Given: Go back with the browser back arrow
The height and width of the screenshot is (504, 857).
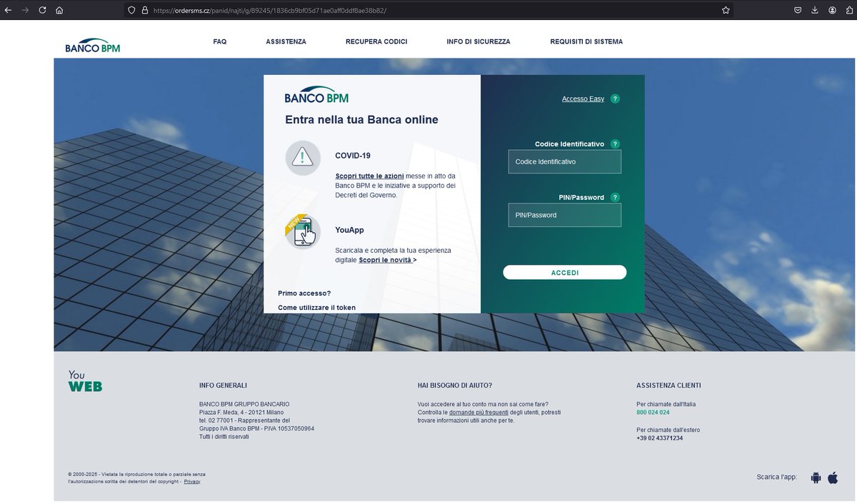Looking at the screenshot, I should (8, 10).
